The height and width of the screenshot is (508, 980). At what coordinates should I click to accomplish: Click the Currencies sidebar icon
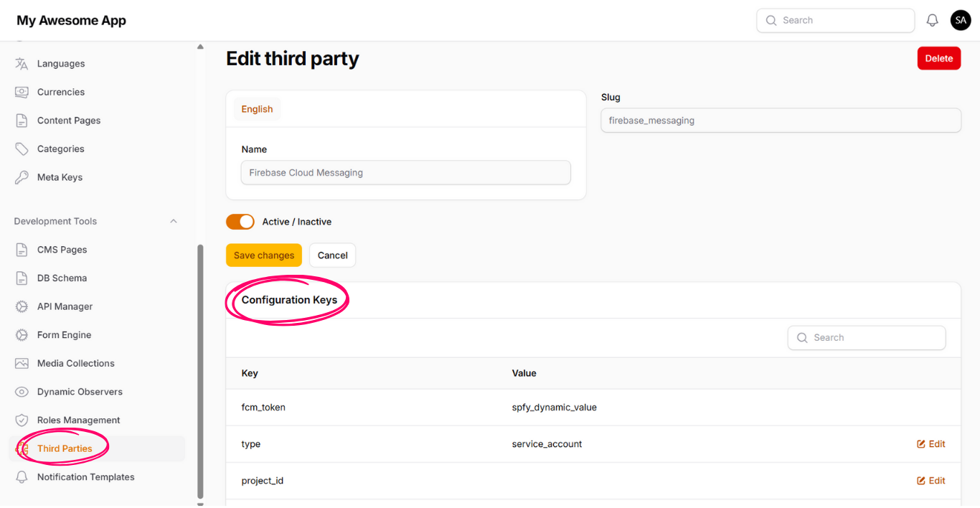coord(22,92)
